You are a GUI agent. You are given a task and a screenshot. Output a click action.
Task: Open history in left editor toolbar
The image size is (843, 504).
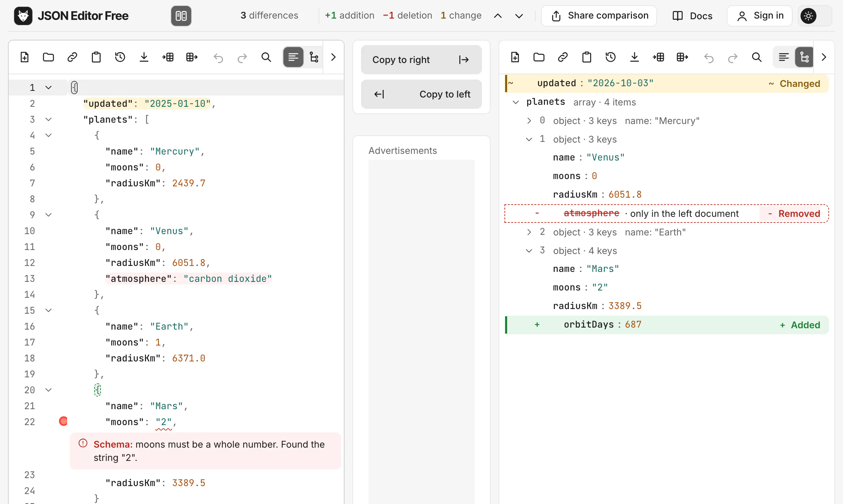120,57
